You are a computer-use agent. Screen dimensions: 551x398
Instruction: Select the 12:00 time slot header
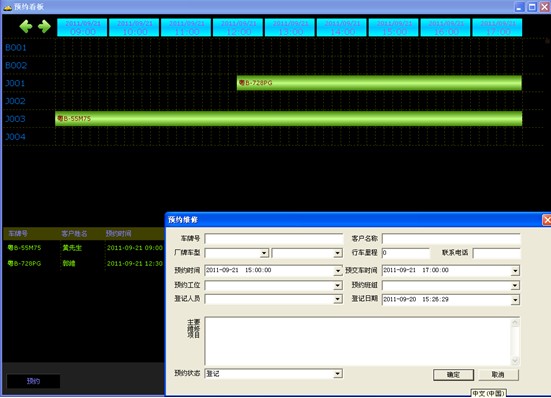(x=238, y=27)
